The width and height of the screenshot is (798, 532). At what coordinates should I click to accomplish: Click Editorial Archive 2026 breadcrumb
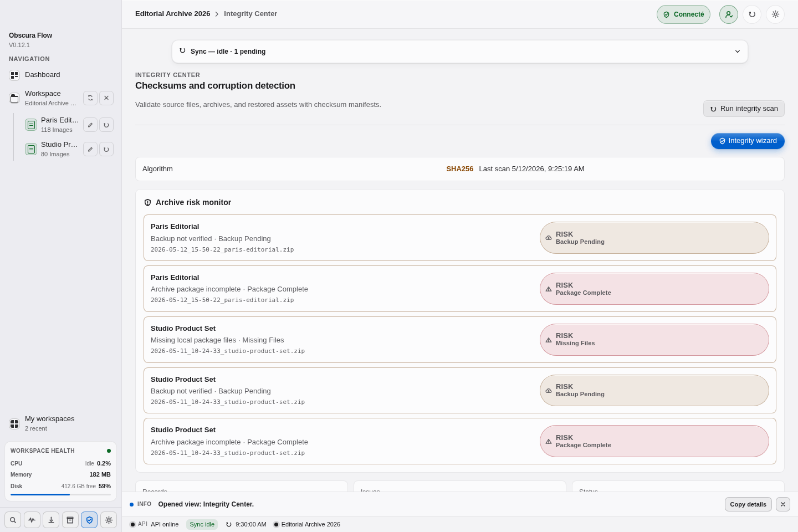tap(173, 14)
